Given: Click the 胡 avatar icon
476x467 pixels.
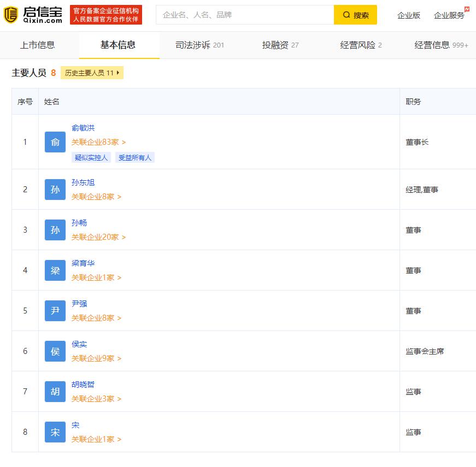Looking at the screenshot, I should click(x=55, y=392).
